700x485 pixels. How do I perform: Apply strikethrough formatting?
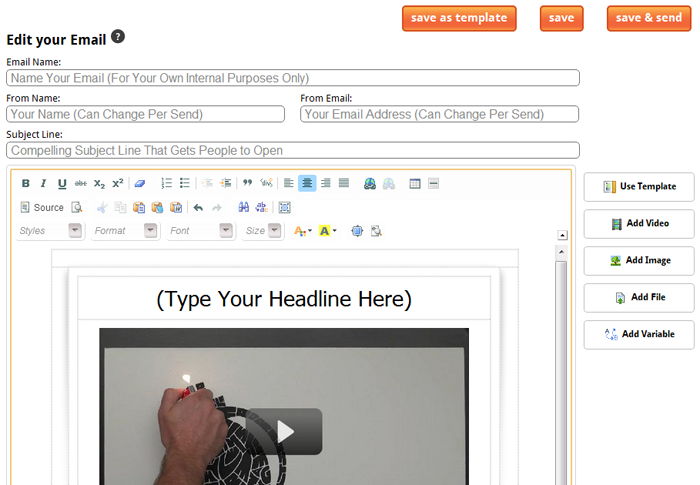pos(81,184)
